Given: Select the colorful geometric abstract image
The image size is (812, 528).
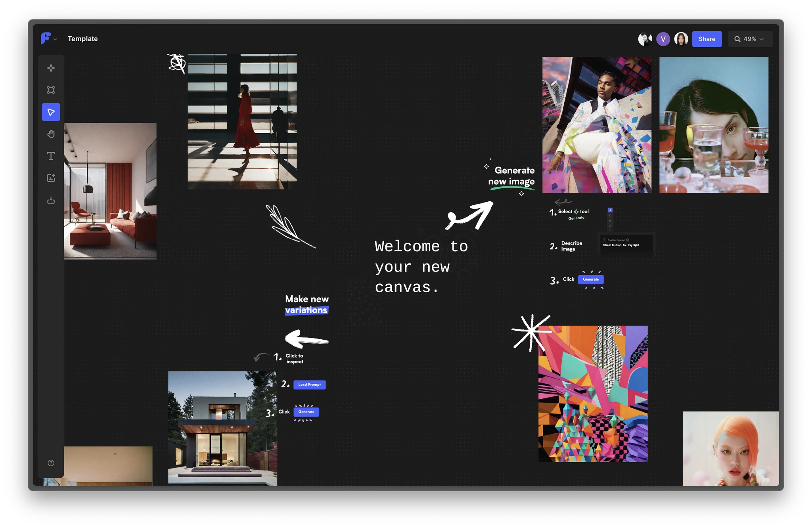Looking at the screenshot, I should pyautogui.click(x=593, y=394).
